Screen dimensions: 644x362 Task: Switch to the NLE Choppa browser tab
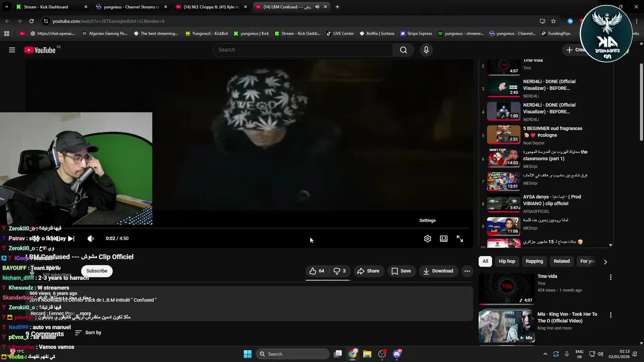[211, 7]
